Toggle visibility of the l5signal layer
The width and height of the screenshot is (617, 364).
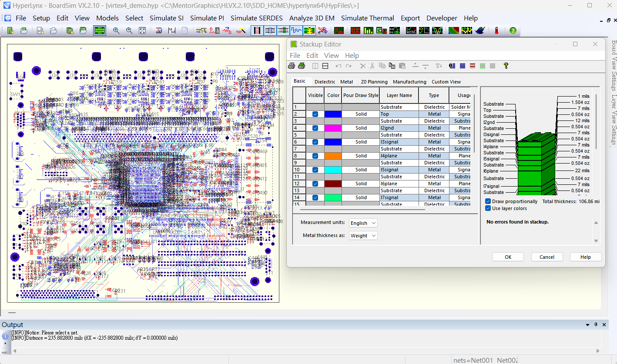coord(315,170)
